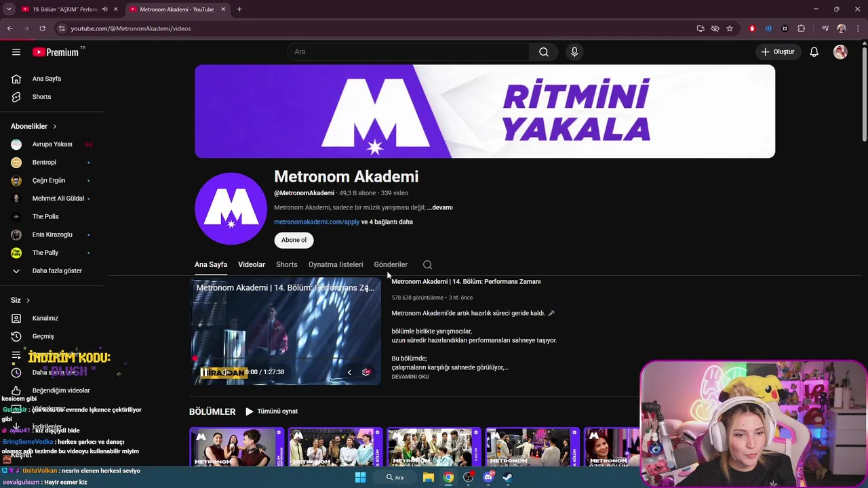Expand channel description with ...devamı

pos(440,207)
